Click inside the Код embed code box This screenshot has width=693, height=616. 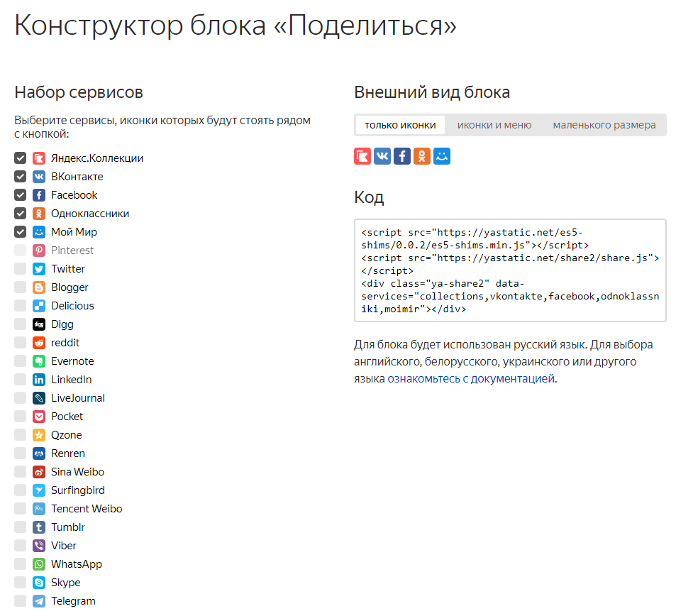510,270
